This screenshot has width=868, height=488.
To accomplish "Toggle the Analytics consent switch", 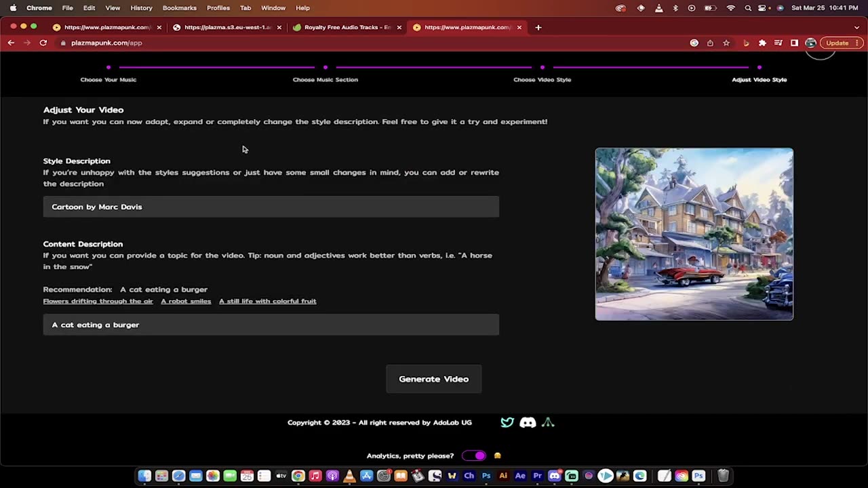I will tap(473, 455).
